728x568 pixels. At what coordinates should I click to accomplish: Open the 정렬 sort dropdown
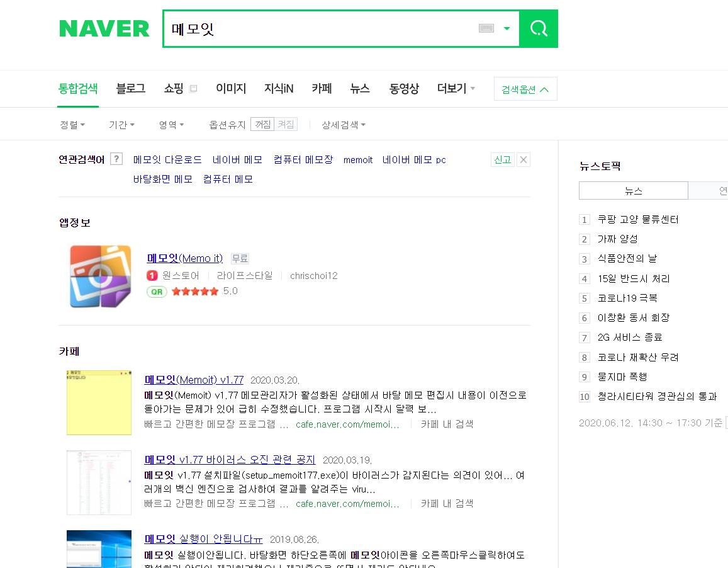coord(72,125)
